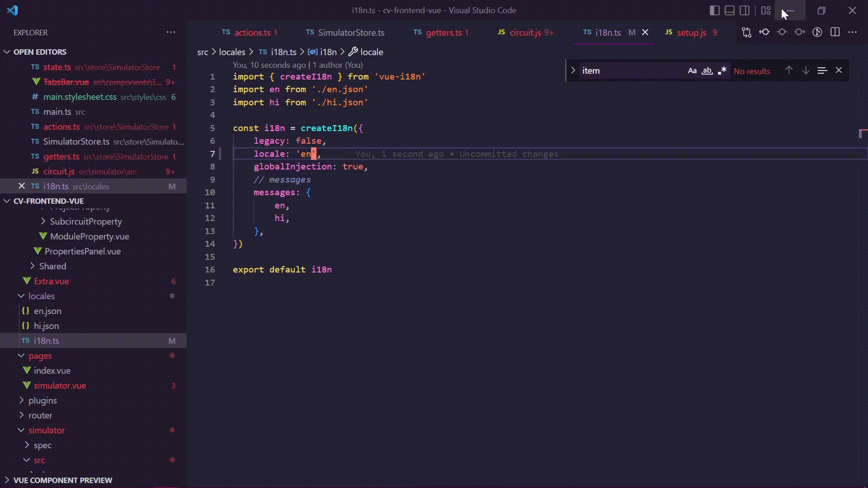Open editor more actions ellipsis icon
Screen dimensions: 868x488
tap(854, 32)
